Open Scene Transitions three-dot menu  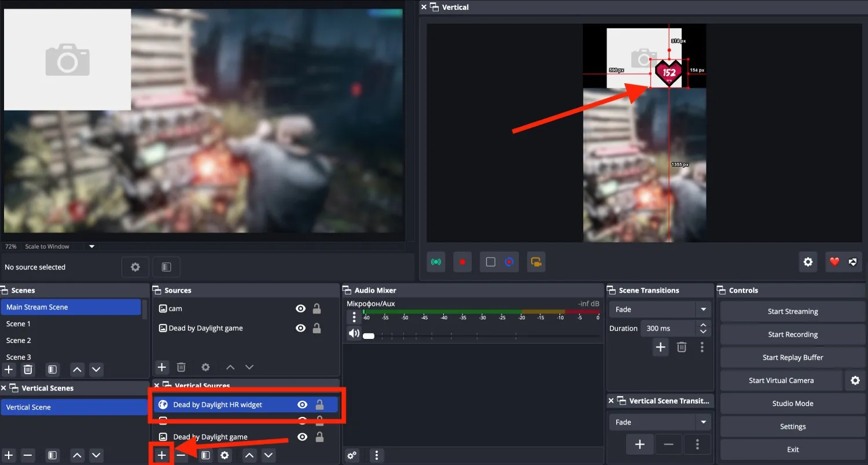click(x=702, y=347)
